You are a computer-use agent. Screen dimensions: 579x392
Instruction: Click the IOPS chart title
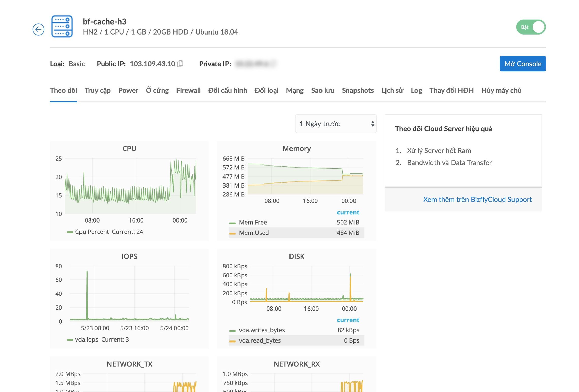coord(129,256)
